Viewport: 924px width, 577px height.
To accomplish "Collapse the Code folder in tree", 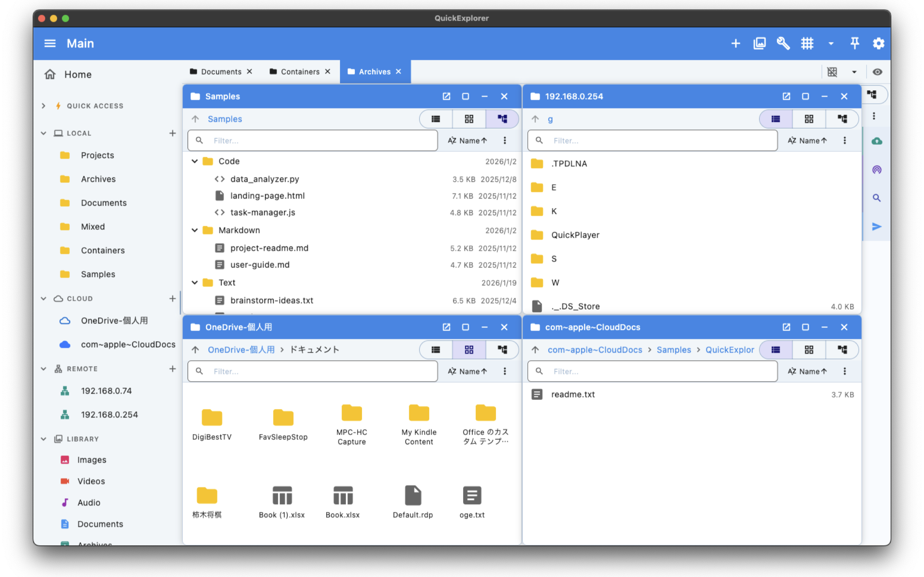I will click(x=195, y=162).
